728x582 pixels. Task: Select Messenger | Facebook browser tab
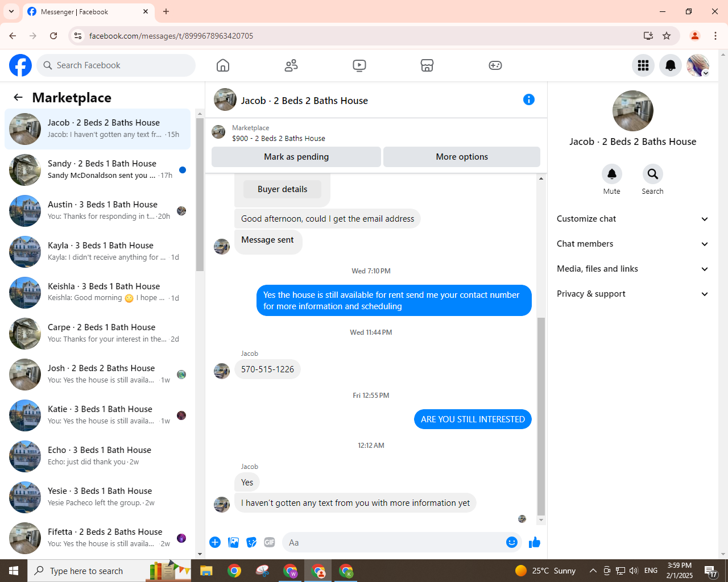point(88,11)
